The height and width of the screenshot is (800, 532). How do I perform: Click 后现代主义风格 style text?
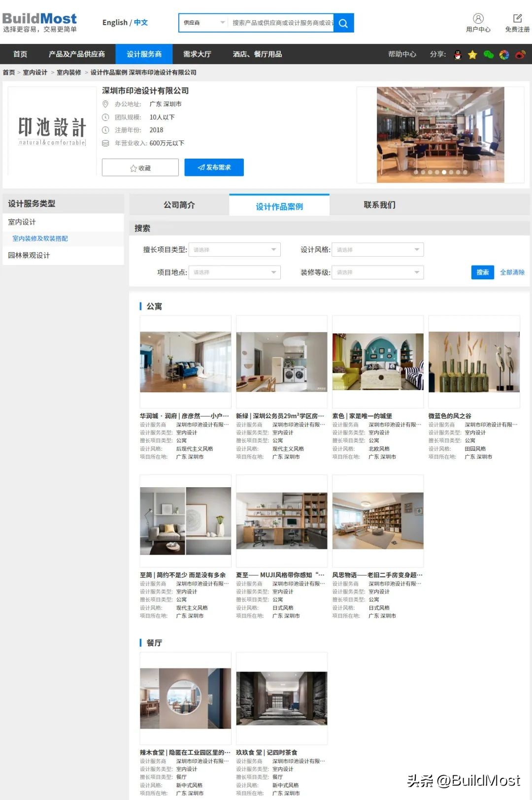[195, 449]
